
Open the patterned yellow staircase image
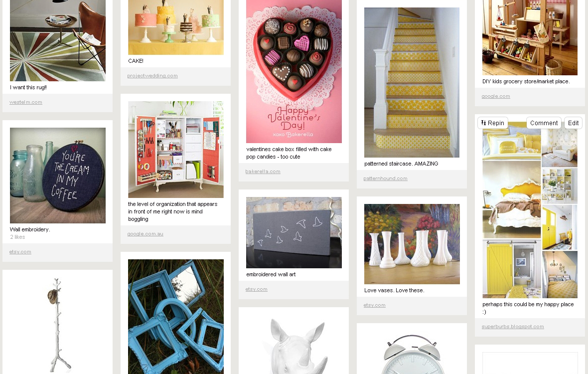click(x=412, y=82)
